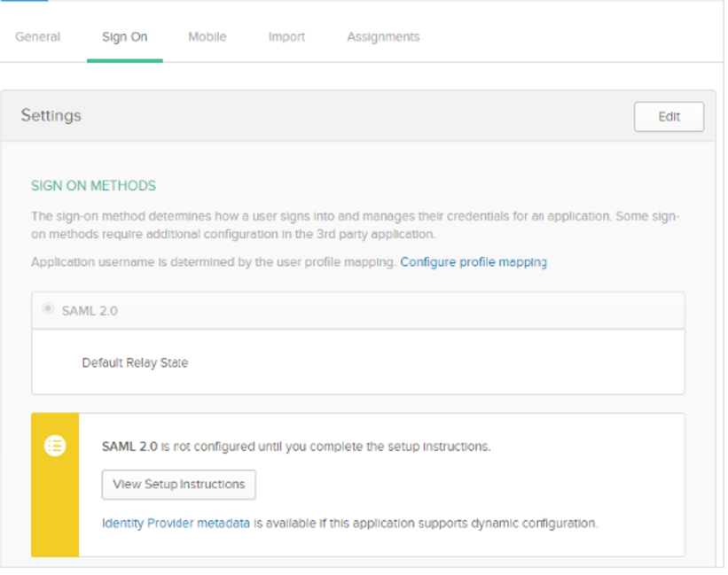728x575 pixels.
Task: Open the Identity Provider metadata link
Action: 176,523
